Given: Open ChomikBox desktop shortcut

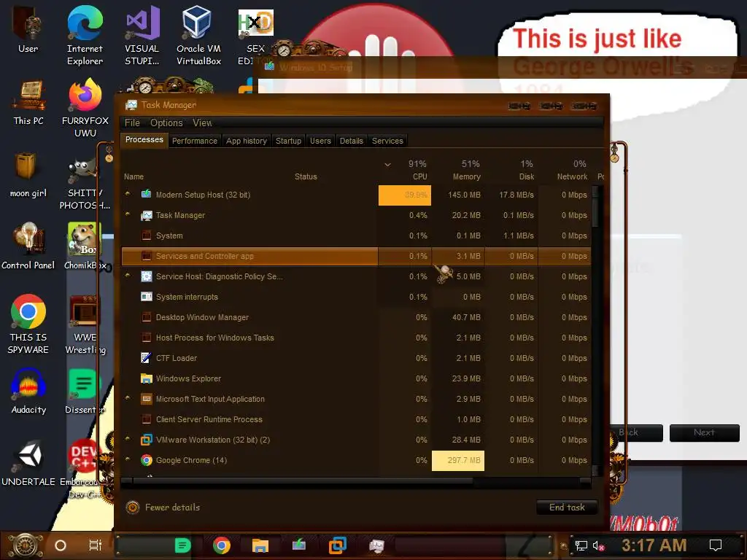Looking at the screenshot, I should click(x=86, y=246).
